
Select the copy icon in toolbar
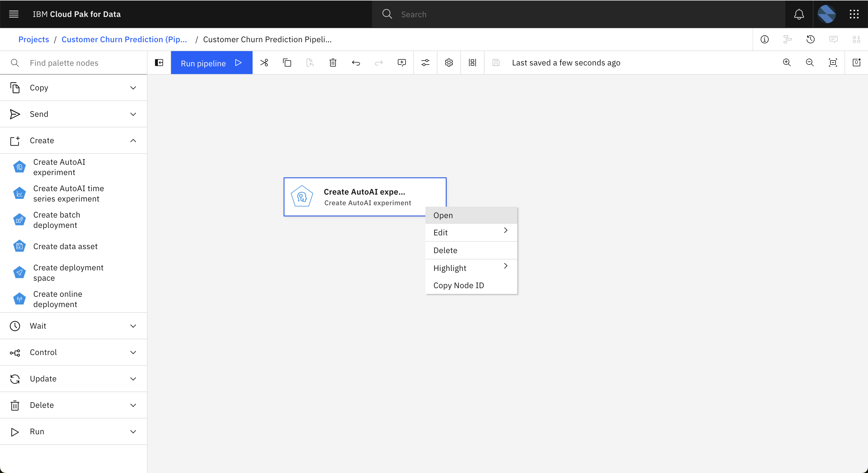pos(287,63)
